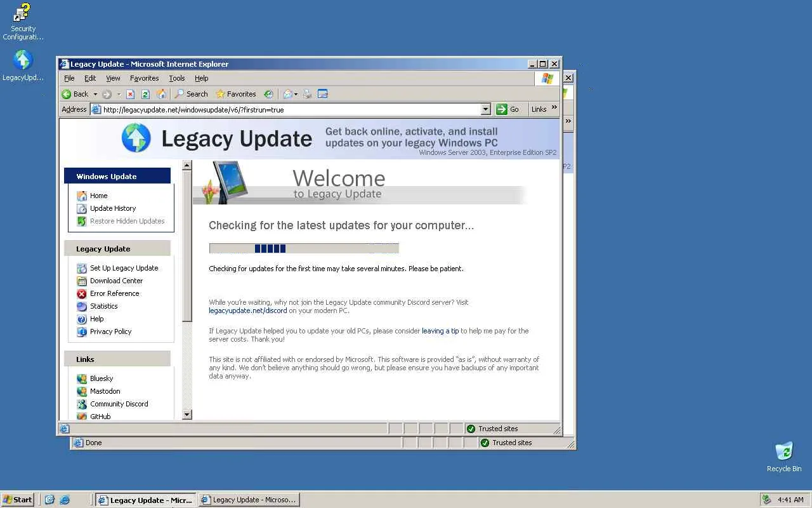Open the Help menu
Image resolution: width=812 pixels, height=508 pixels.
[202, 78]
